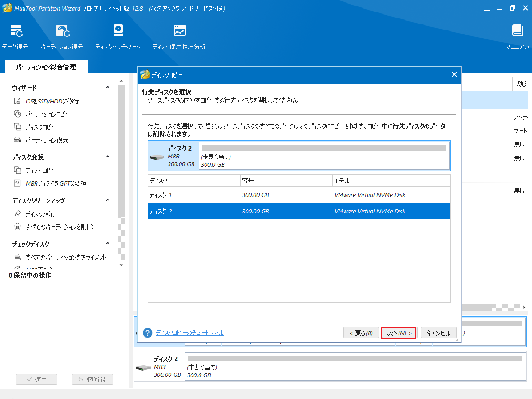Collapse the ディスククリーンアップ section
The width and height of the screenshot is (532, 399).
[108, 200]
